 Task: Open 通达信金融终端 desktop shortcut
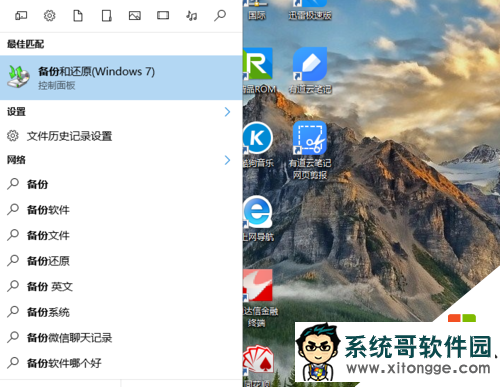(x=260, y=298)
